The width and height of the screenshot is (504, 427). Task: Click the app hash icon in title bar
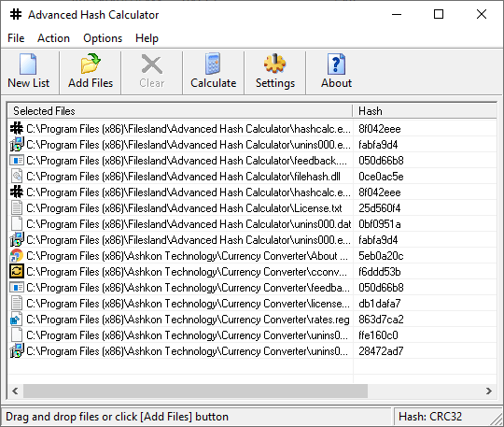tap(16, 14)
